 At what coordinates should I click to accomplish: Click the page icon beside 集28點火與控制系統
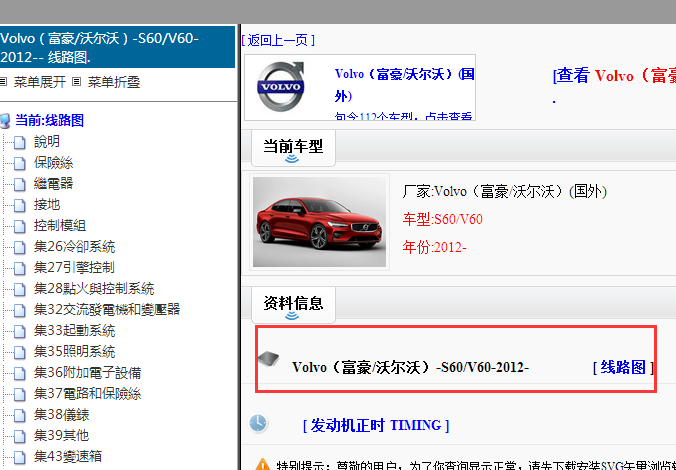click(x=19, y=289)
